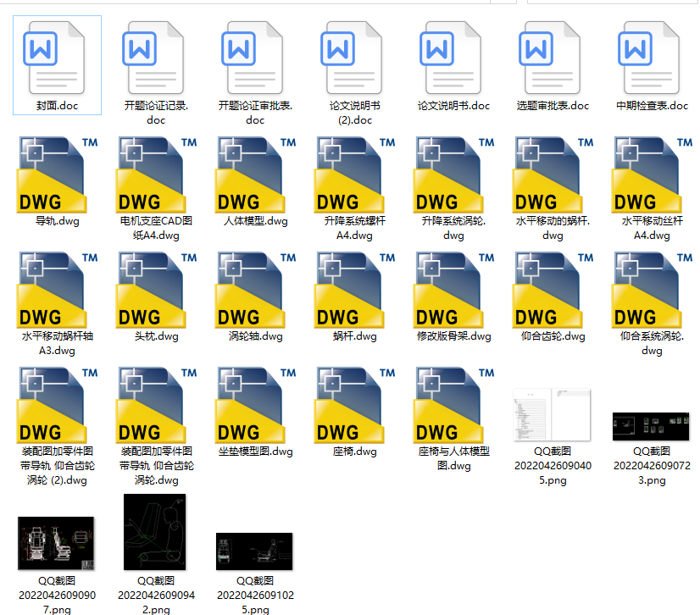Select the QQ截图20220426090405.png thumbnail

click(553, 414)
